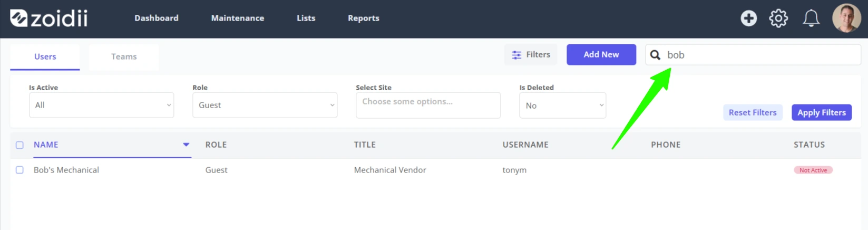The image size is (868, 230).
Task: Sort by the STATUS column header
Action: point(809,145)
